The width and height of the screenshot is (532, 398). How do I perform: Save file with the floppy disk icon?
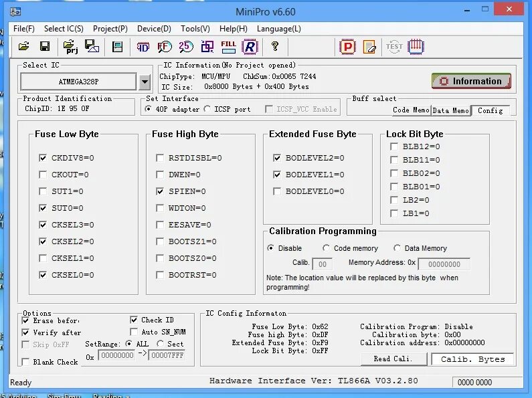[x=44, y=46]
